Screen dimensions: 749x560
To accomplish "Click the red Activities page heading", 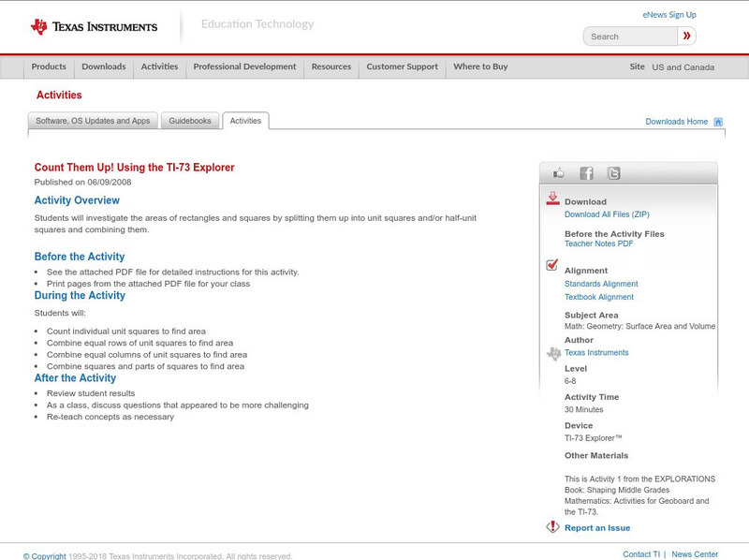I will 59,96.
